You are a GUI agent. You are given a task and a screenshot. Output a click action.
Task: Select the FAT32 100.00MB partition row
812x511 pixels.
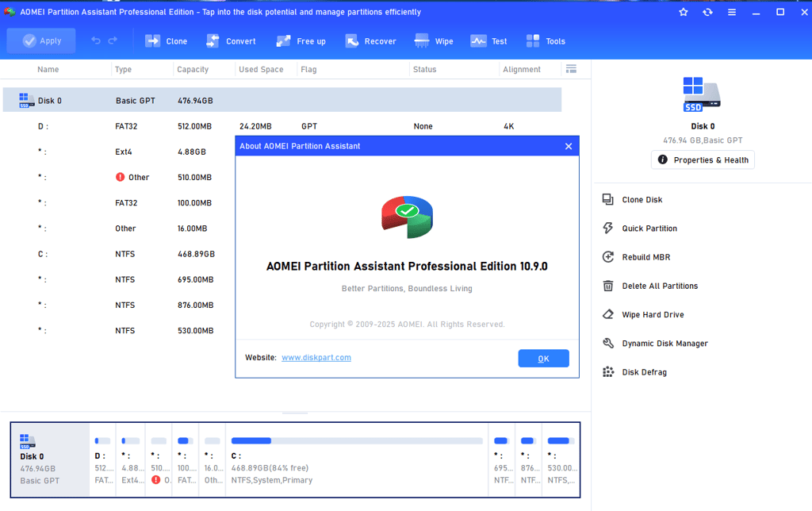click(x=119, y=202)
